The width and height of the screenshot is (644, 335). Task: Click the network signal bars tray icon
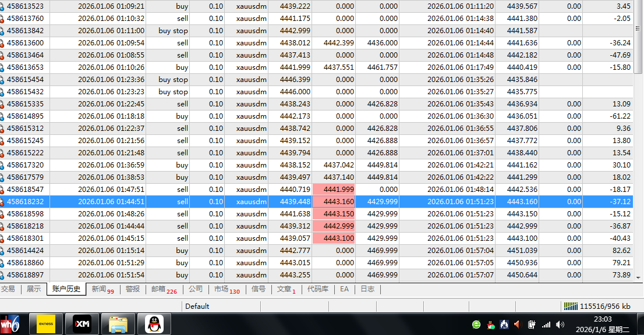546,325
